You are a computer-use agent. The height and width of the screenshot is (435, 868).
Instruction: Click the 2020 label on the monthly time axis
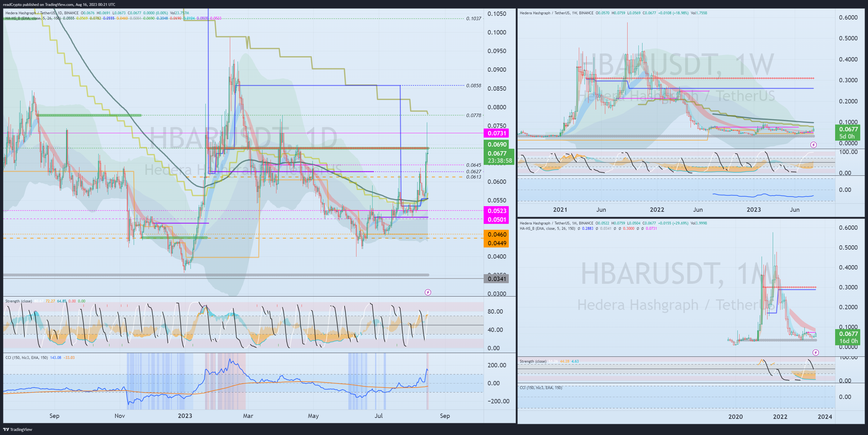[x=735, y=417]
